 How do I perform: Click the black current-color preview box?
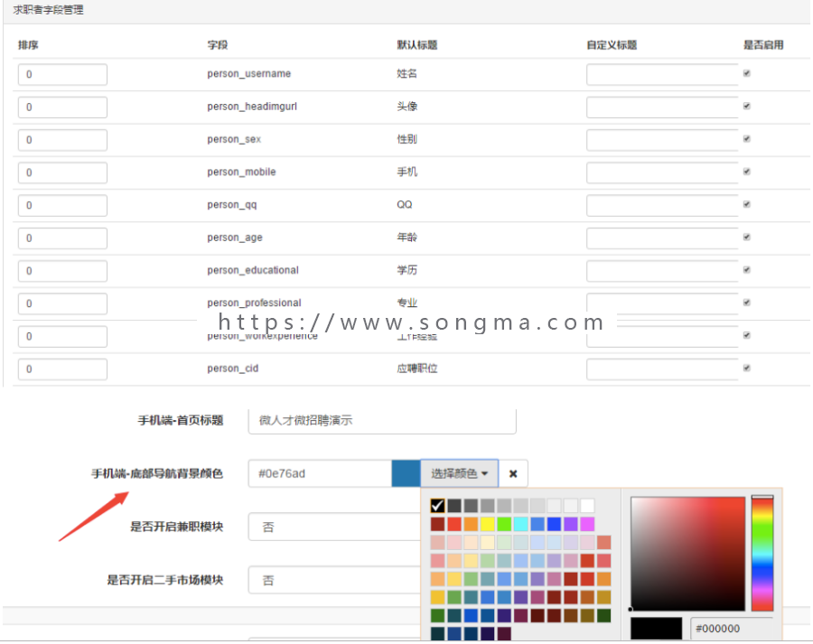[656, 629]
